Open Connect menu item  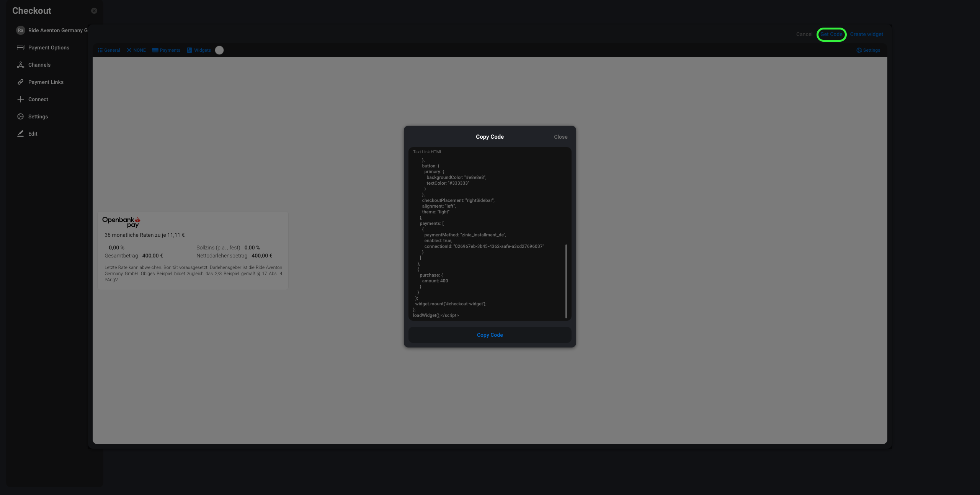point(38,99)
